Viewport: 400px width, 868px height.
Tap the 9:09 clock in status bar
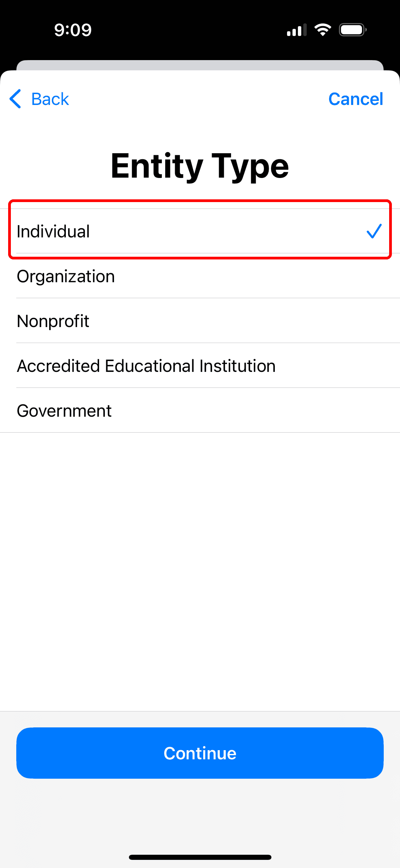[x=73, y=30]
